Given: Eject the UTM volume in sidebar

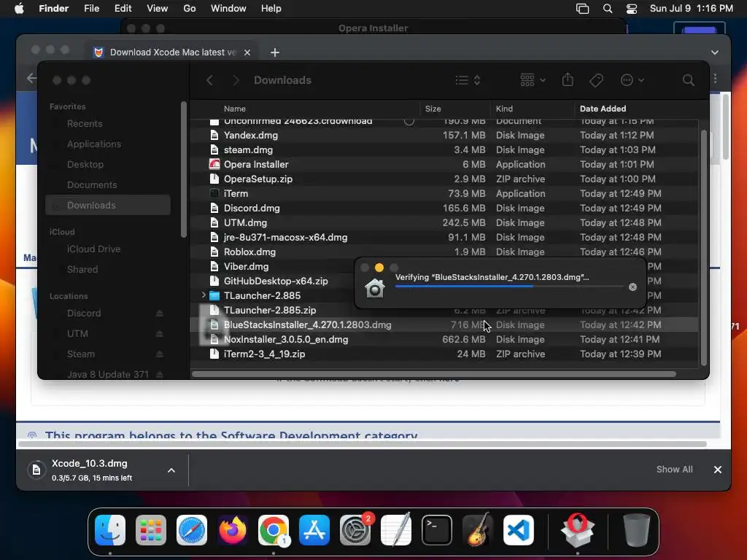Looking at the screenshot, I should coord(160,334).
